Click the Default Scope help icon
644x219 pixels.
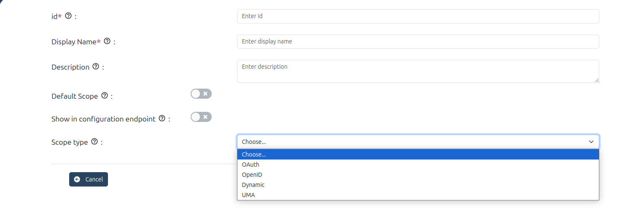105,96
